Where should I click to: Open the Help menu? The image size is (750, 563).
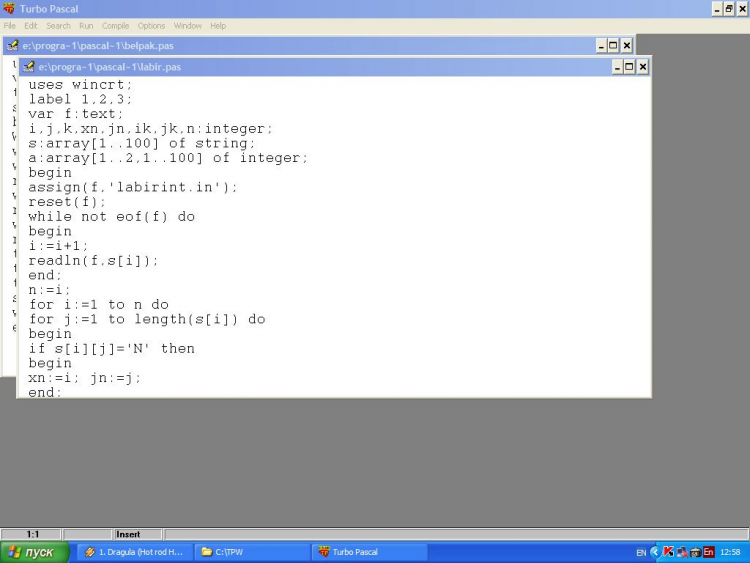(217, 25)
